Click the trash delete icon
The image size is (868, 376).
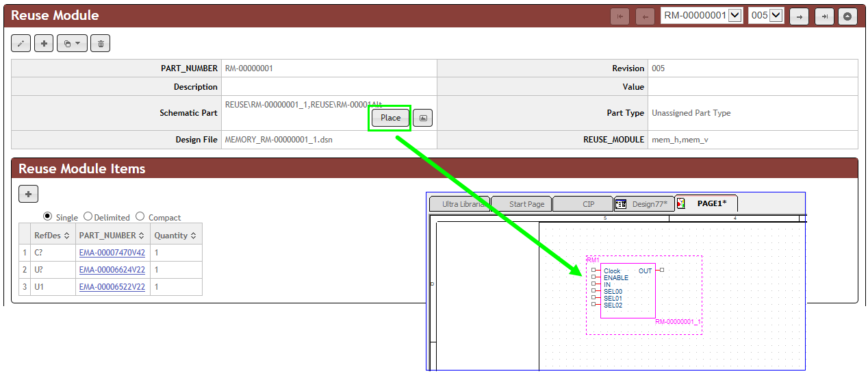[x=101, y=43]
